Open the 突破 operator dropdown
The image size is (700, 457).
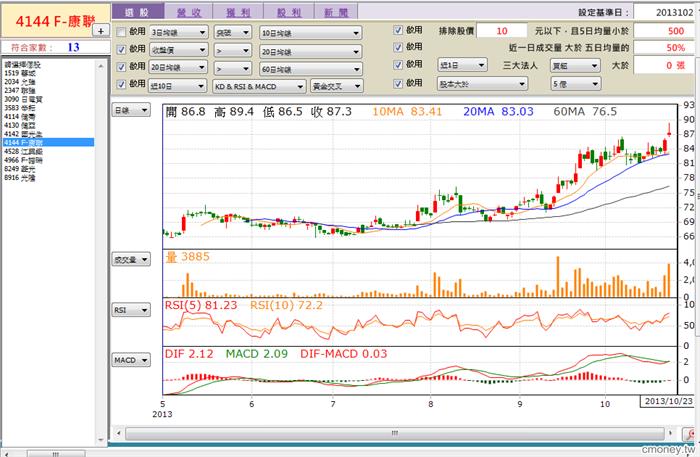coord(233,33)
